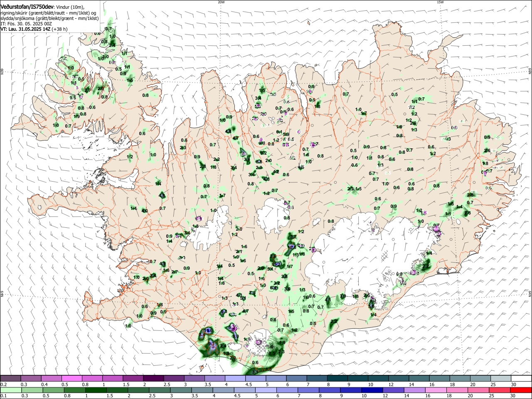The image size is (532, 399).
Task: Pick the top scale swatch labeled 3
Action: 194,378
